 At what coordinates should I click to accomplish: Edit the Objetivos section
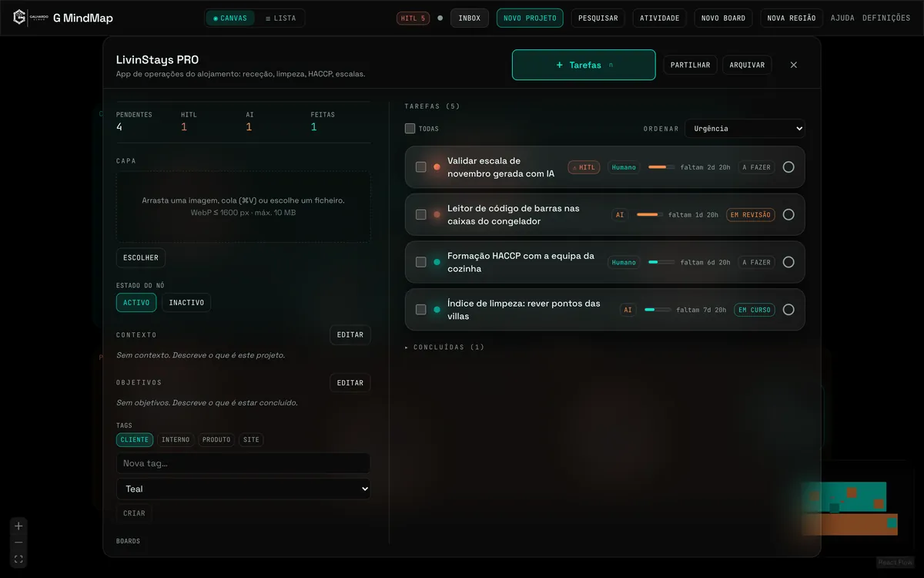350,383
